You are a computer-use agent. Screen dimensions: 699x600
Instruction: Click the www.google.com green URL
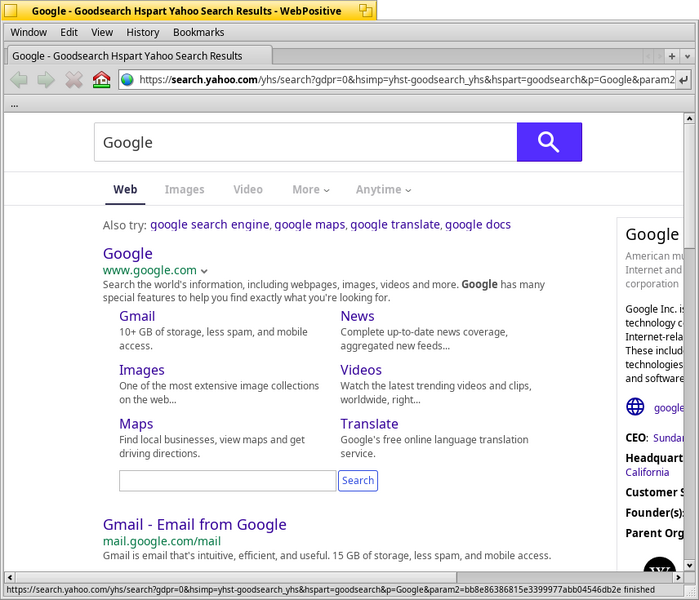point(150,270)
